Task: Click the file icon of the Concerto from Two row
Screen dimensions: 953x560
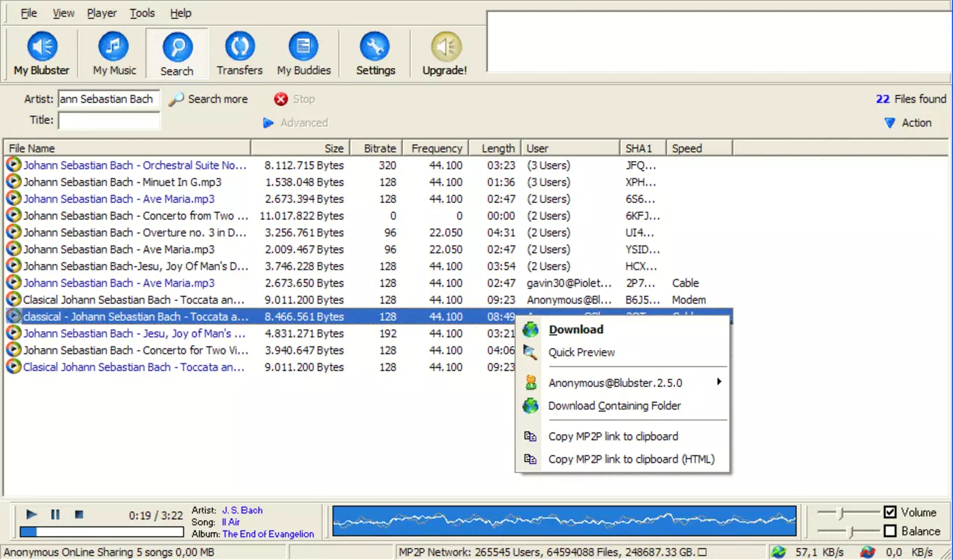Action: pyautogui.click(x=13, y=216)
